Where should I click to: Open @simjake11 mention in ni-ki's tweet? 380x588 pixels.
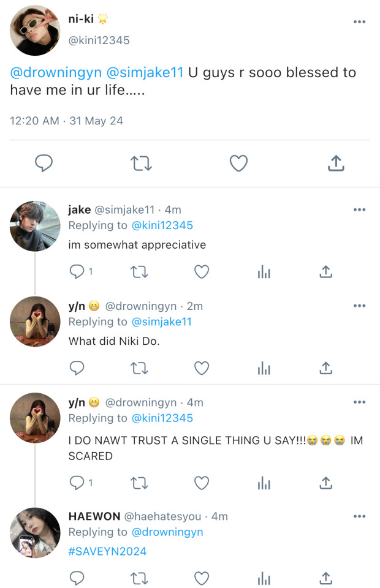coord(145,72)
